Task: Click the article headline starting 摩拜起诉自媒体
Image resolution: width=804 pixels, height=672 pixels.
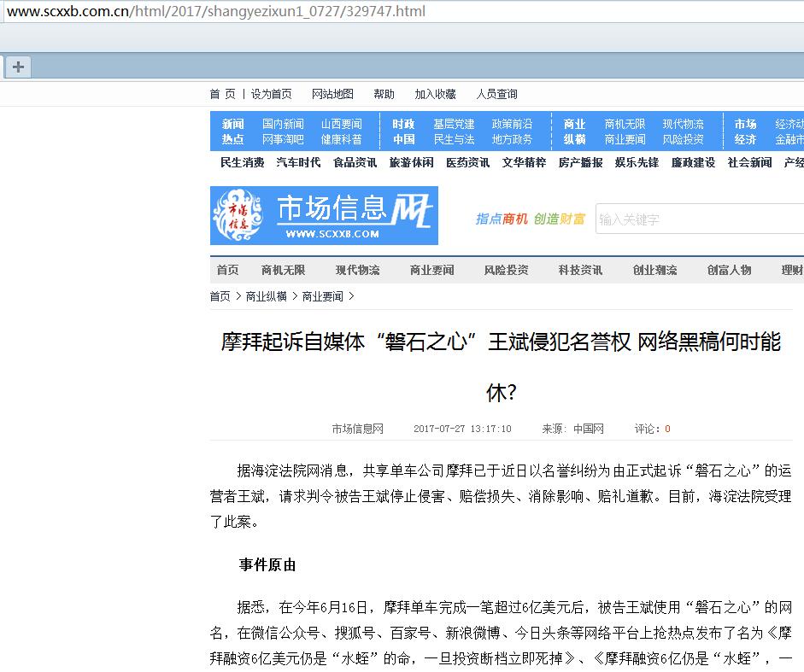Action: [x=501, y=367]
